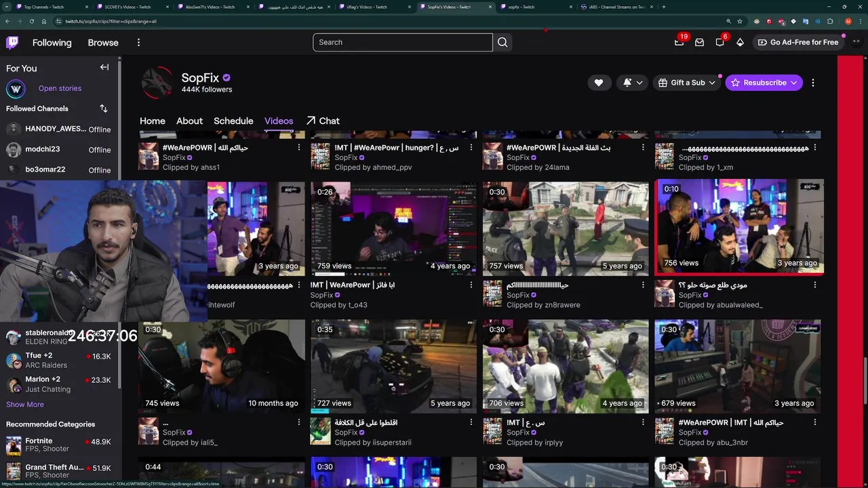Open the Following link in top nav

coord(52,42)
